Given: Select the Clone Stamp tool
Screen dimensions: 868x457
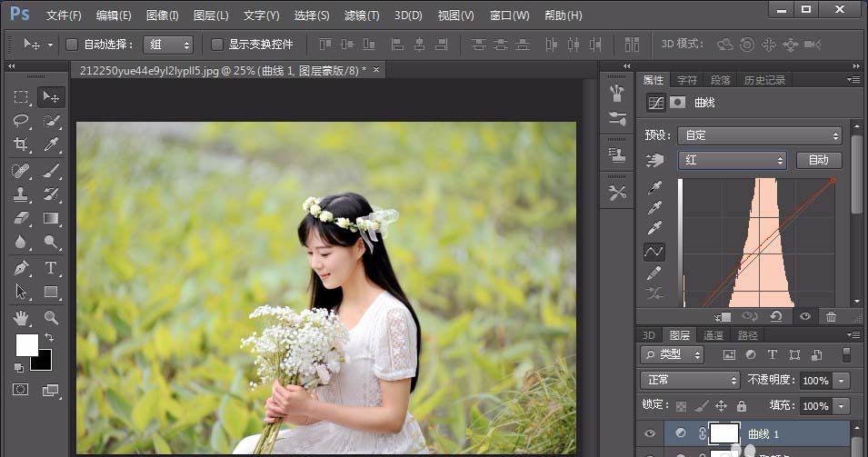Looking at the screenshot, I should click(x=21, y=194).
